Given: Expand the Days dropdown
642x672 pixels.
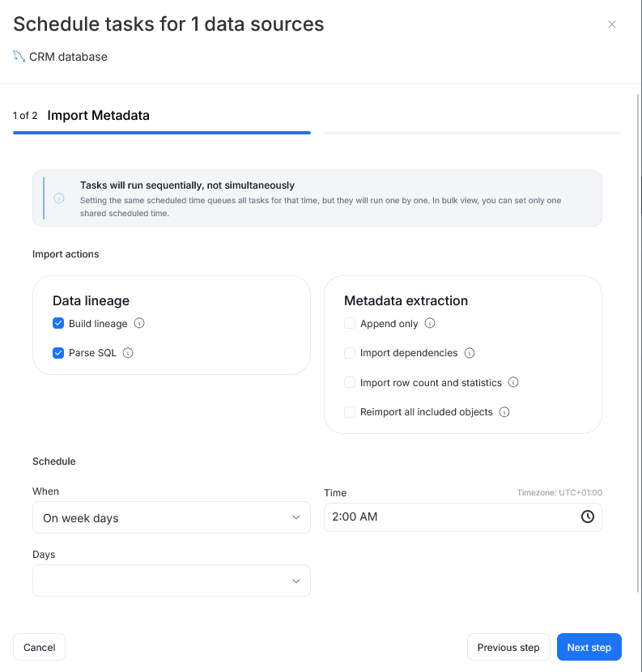Looking at the screenshot, I should (x=171, y=581).
